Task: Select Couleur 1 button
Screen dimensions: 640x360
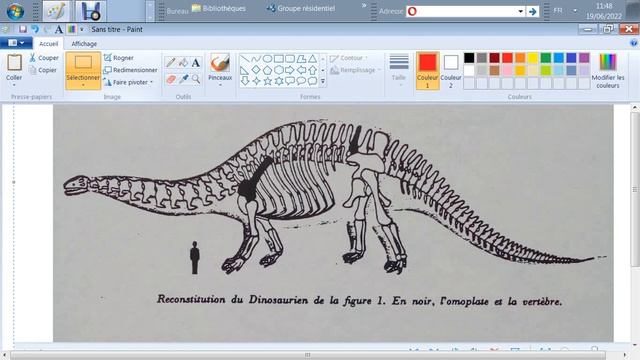Action: tap(427, 71)
